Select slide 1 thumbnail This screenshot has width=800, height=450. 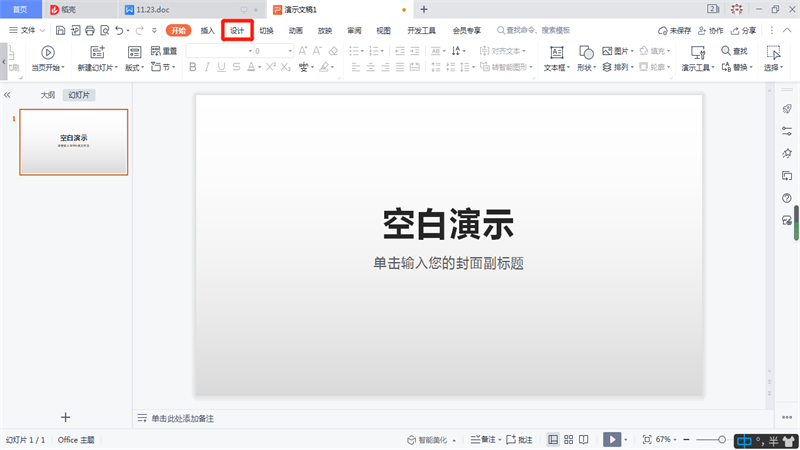pos(74,142)
